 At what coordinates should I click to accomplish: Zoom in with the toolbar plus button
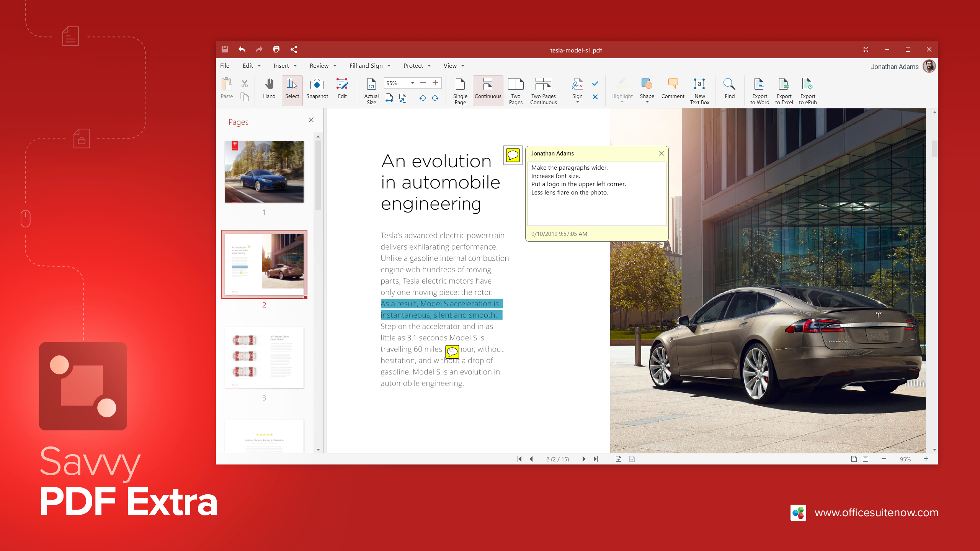(435, 83)
